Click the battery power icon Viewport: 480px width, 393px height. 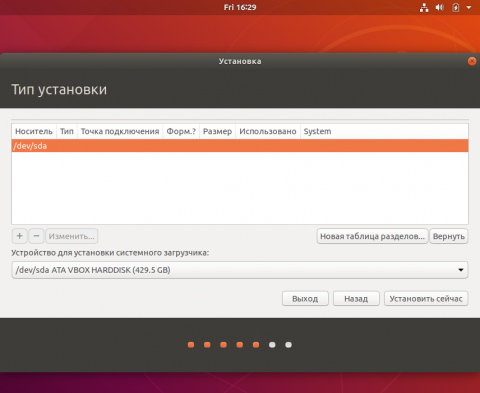point(456,7)
